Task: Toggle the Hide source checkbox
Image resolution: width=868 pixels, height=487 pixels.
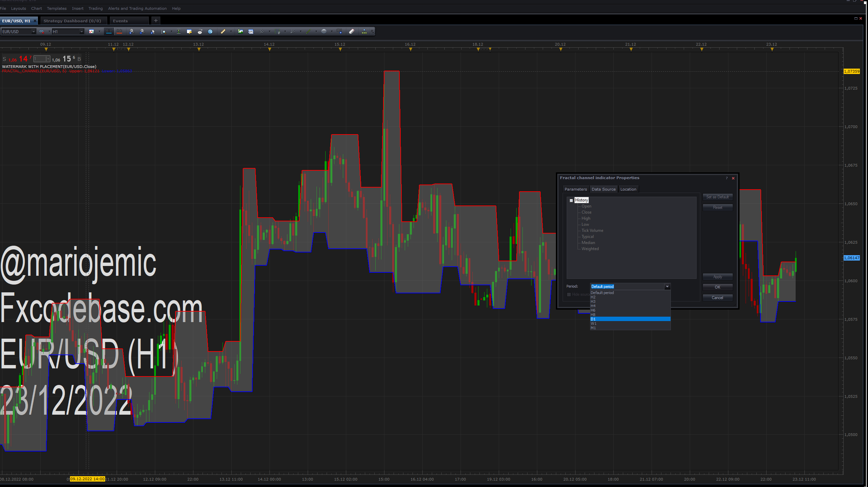Action: pyautogui.click(x=569, y=295)
